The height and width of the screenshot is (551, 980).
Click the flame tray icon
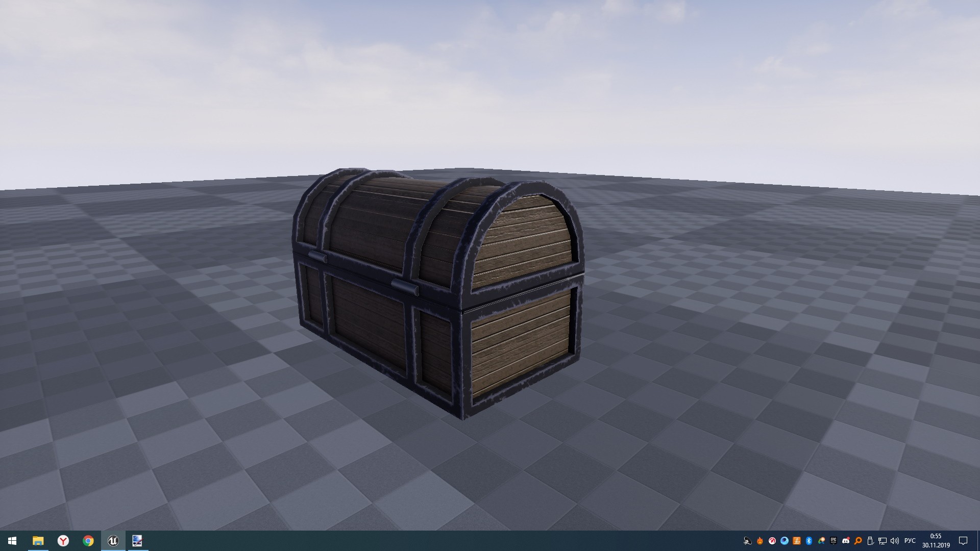click(760, 541)
